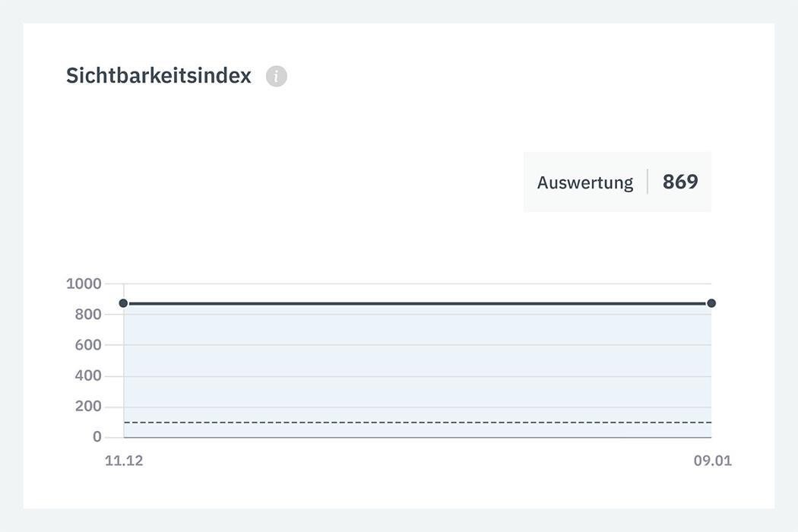
Task: Click the dashed threshold line
Action: click(x=418, y=422)
